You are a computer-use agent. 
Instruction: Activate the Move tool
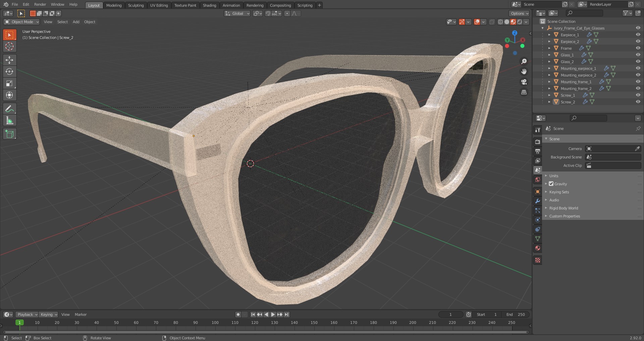click(x=9, y=60)
